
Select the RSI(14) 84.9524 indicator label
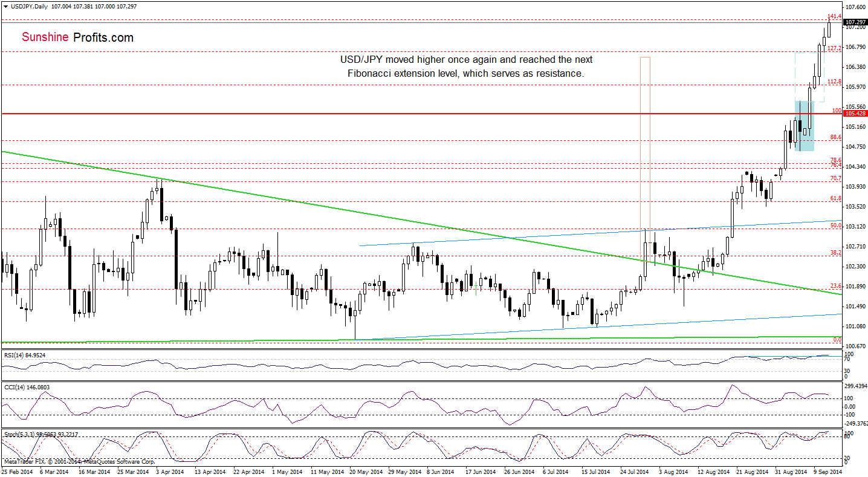coord(24,355)
